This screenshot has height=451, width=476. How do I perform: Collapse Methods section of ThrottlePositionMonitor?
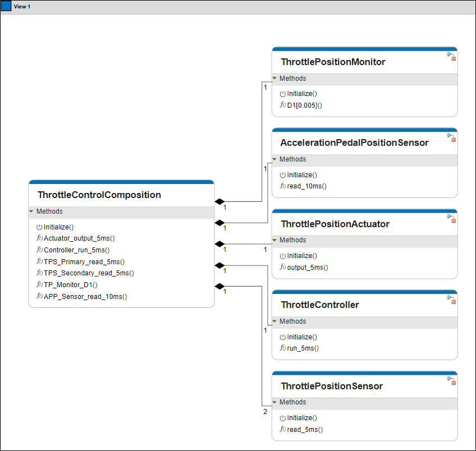pos(275,79)
